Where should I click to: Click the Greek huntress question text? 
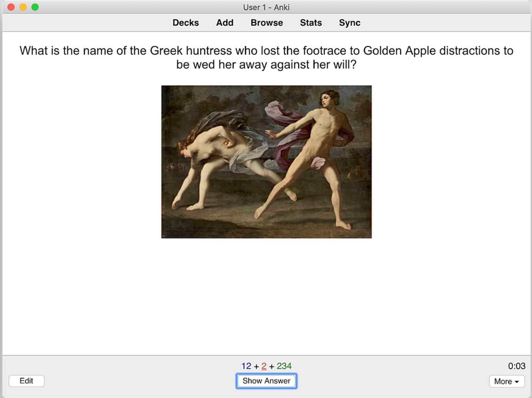coord(266,57)
